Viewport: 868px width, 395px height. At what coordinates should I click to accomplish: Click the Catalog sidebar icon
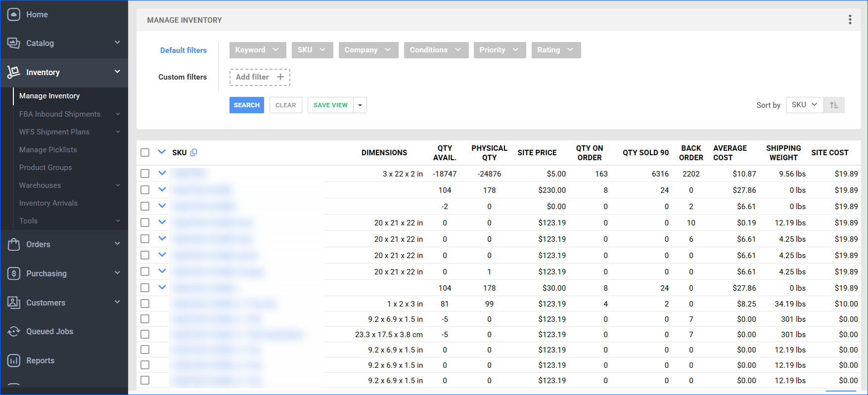tap(14, 43)
